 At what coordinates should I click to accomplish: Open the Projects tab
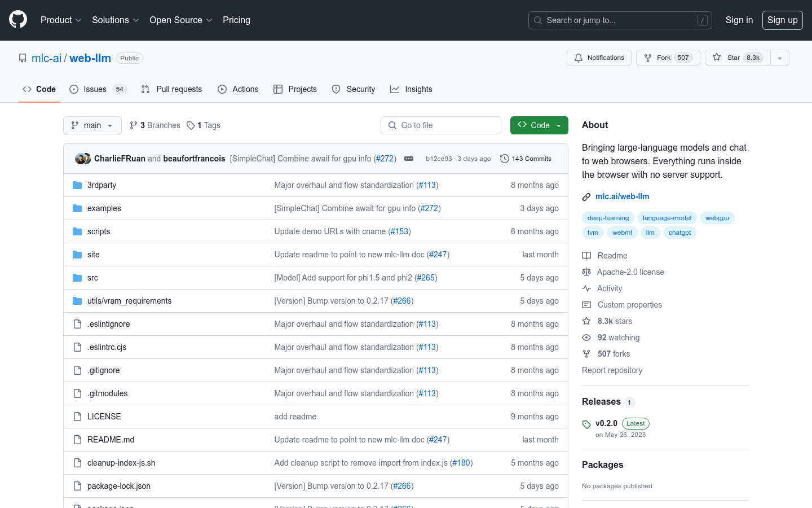coord(295,89)
